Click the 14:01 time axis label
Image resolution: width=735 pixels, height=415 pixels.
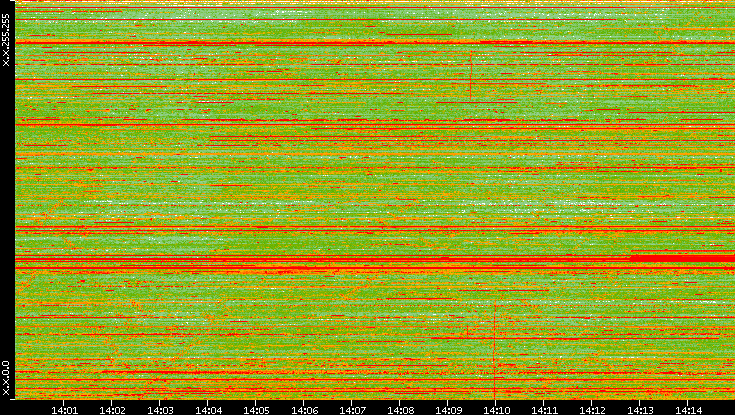[x=65, y=410]
